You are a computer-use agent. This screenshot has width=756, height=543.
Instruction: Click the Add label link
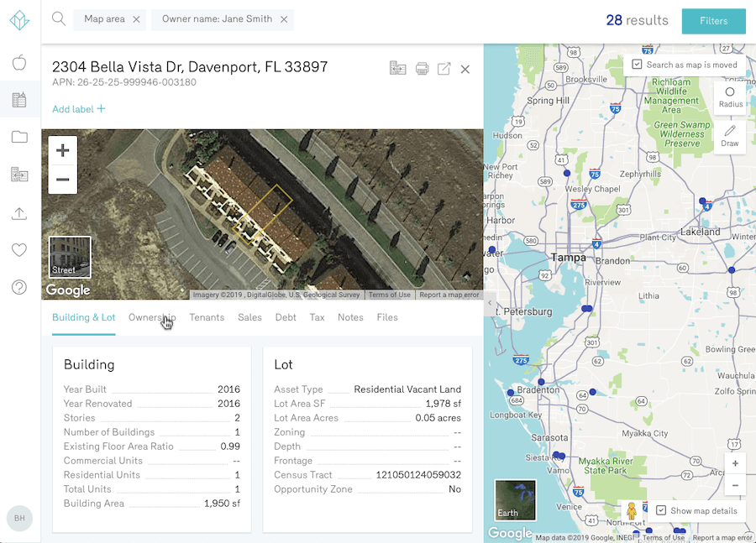(x=79, y=109)
